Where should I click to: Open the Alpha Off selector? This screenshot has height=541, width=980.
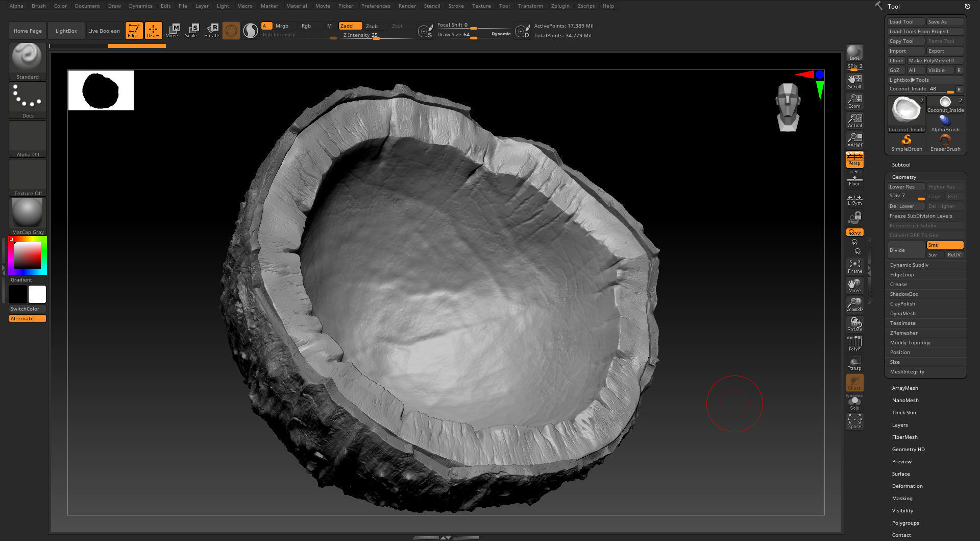pos(28,138)
